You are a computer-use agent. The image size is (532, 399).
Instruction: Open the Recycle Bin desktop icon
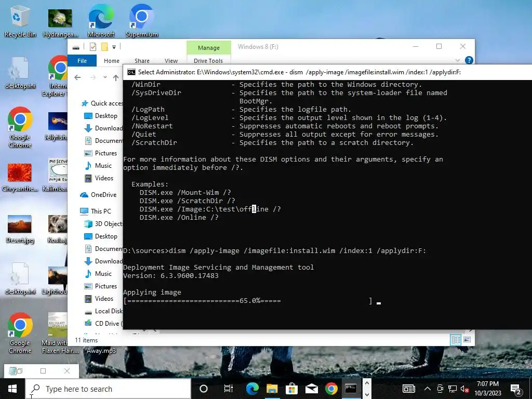(20, 22)
